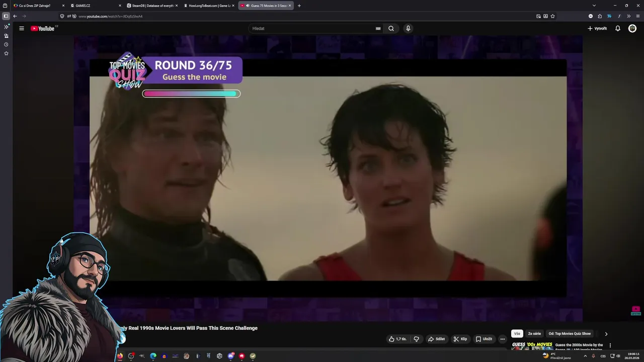
Task: Open the synced tabs sidebar icon
Action: (6, 36)
